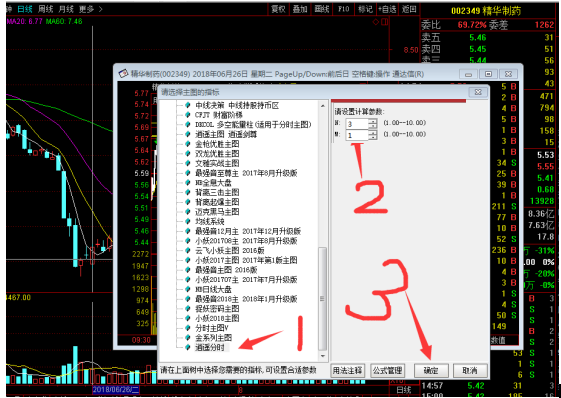The image size is (561, 398).
Task: Select the 迈克黑马主图 indicator
Action: tap(217, 212)
